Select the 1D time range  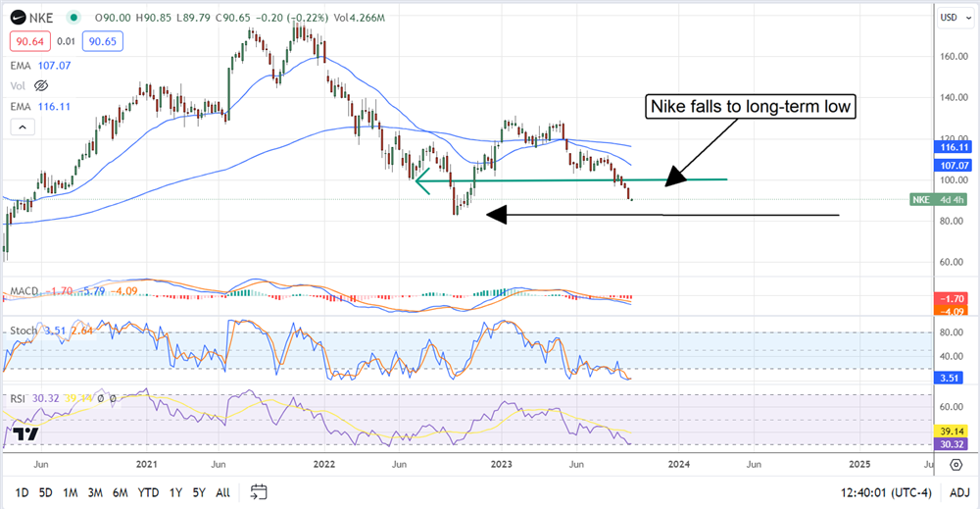(23, 491)
